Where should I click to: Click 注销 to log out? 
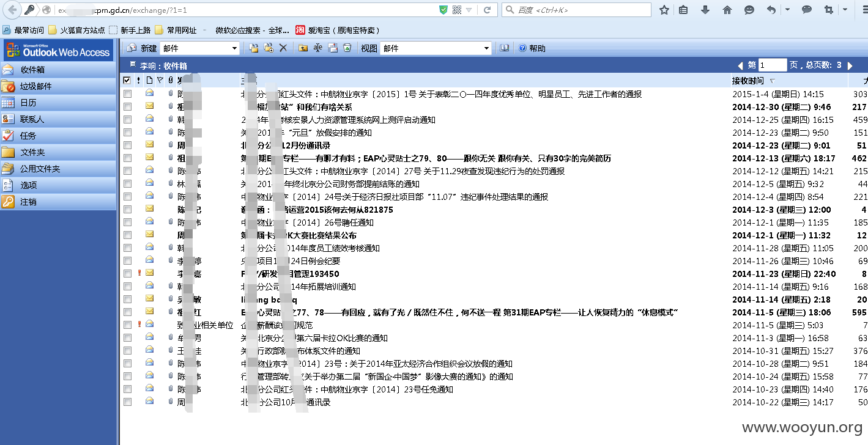point(58,202)
